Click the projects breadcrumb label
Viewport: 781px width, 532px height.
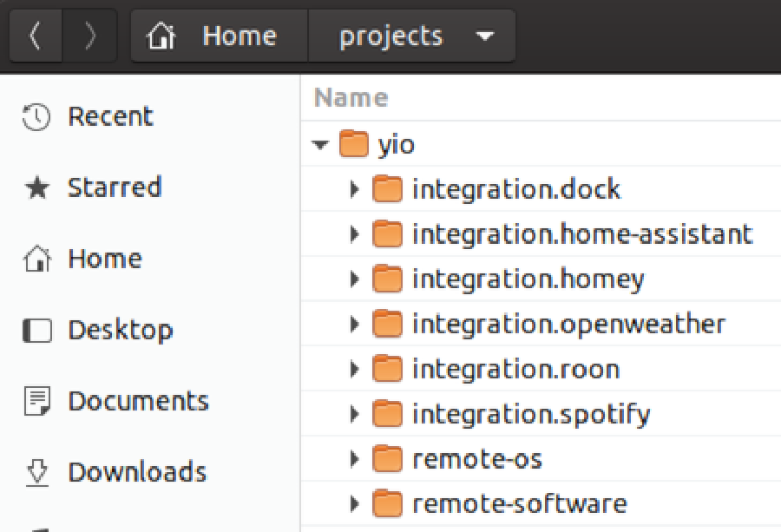pyautogui.click(x=391, y=36)
